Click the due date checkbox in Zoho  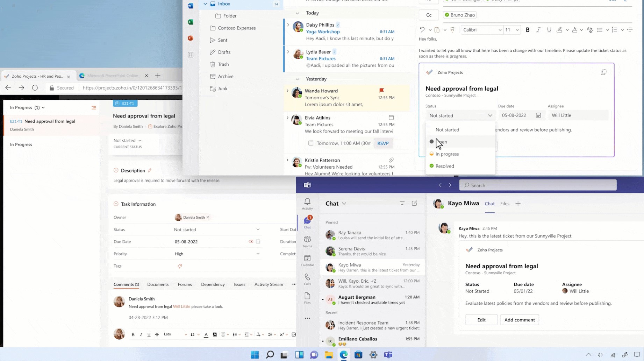point(258,242)
